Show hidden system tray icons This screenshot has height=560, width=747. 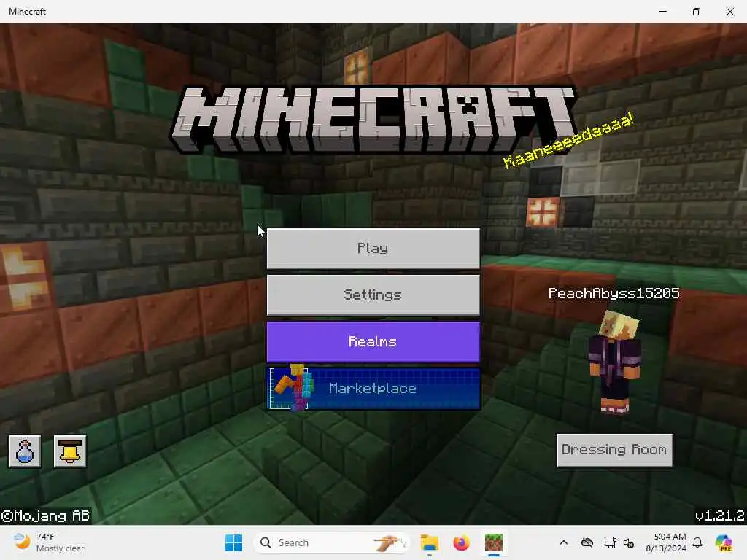(564, 542)
